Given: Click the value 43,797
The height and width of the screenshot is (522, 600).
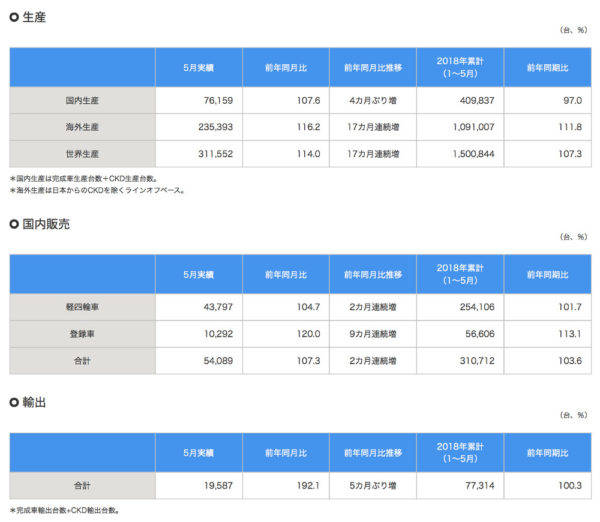Looking at the screenshot, I should click(x=218, y=307).
